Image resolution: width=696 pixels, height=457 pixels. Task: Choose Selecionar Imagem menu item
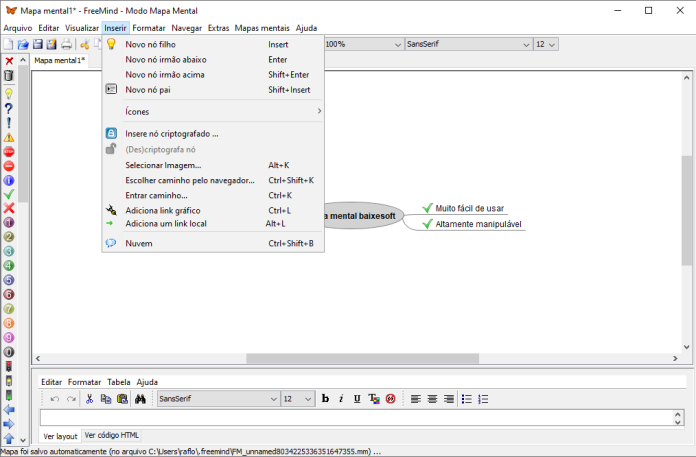tap(213, 165)
